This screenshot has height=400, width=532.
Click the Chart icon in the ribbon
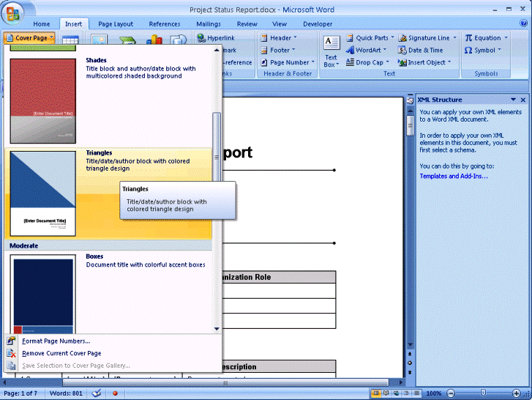pyautogui.click(x=154, y=40)
